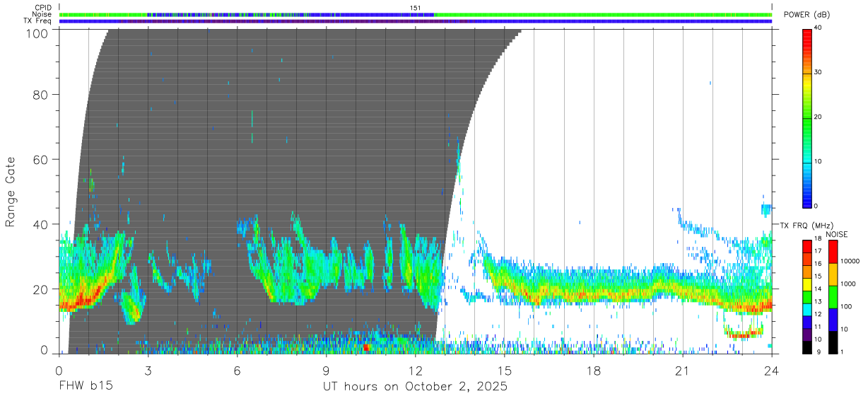The image size is (868, 401).
Task: Click the 24 tick on UT hours axis
Action: point(771,371)
